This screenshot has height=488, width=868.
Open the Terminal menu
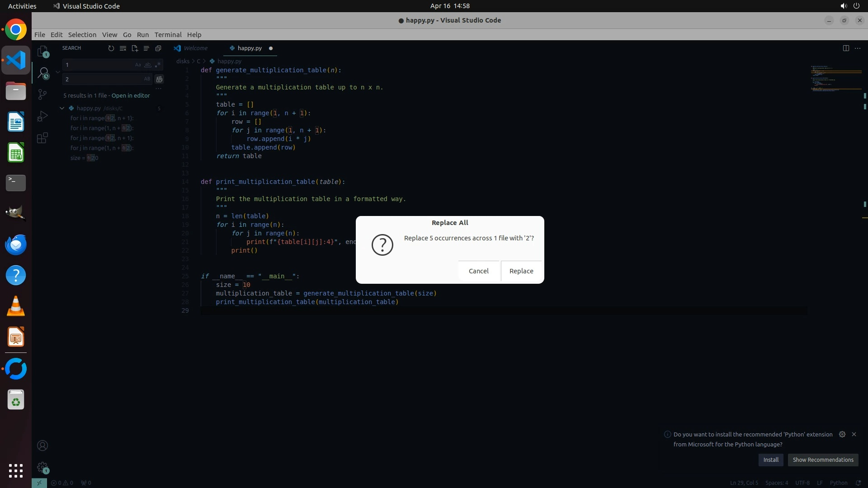click(x=168, y=35)
